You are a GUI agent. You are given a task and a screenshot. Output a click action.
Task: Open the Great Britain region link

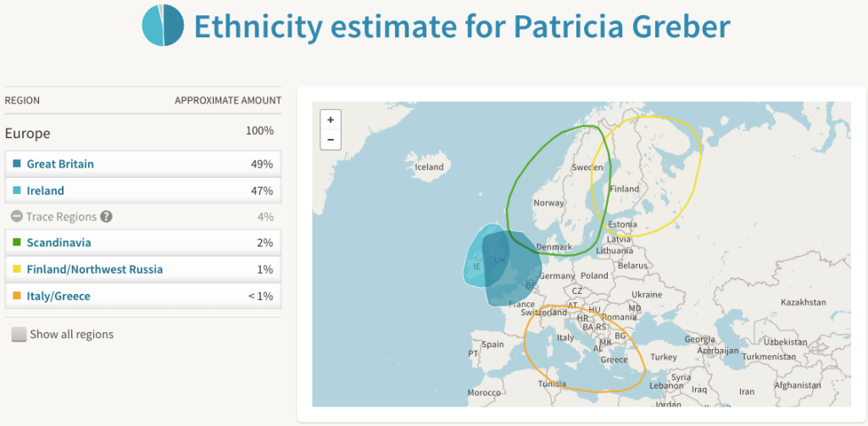[x=60, y=163]
